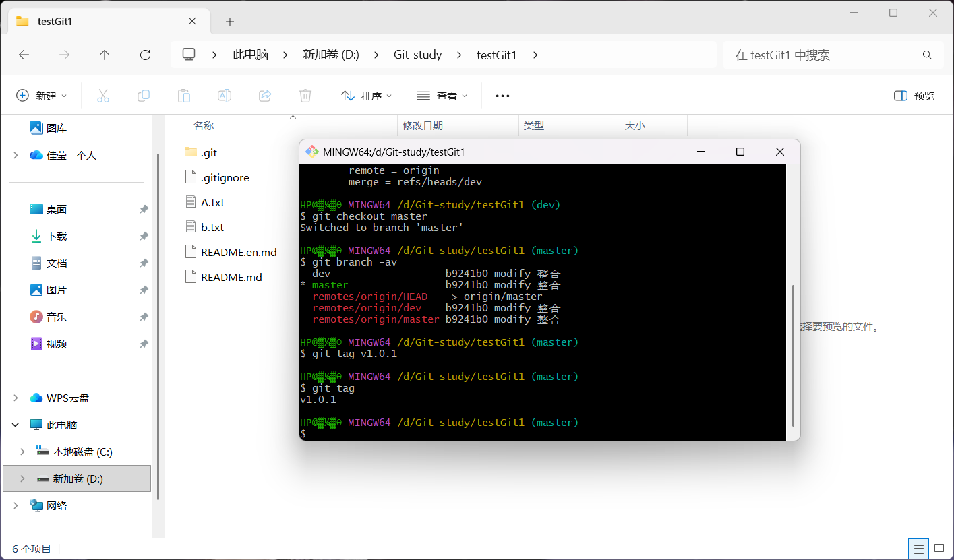Toggle the 预览 preview pane
The width and height of the screenshot is (954, 560).
[914, 96]
